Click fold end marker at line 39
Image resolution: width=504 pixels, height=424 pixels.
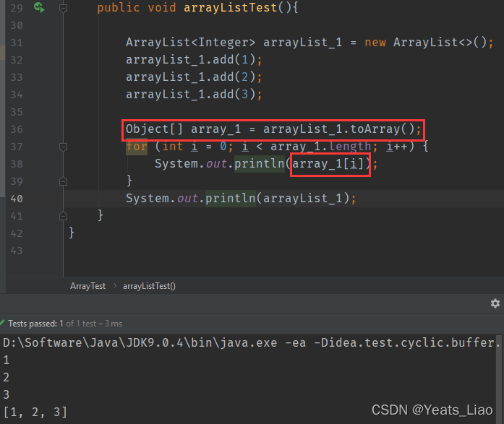coord(63,182)
